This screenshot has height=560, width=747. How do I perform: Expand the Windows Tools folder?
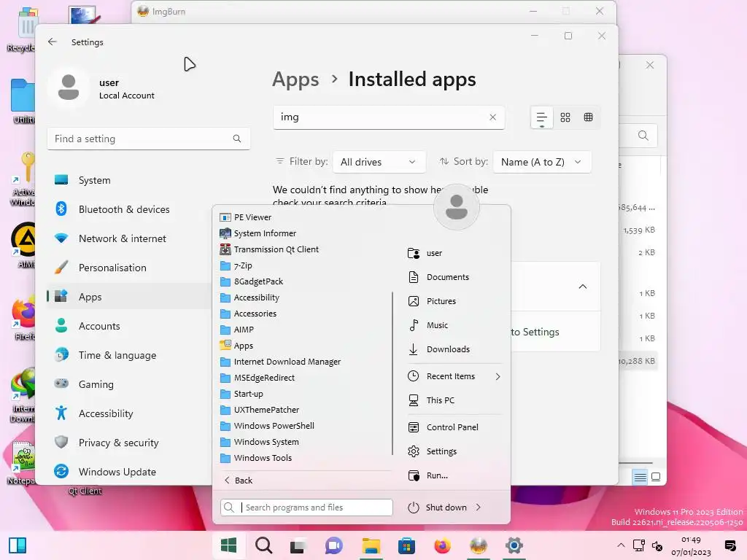(256, 458)
